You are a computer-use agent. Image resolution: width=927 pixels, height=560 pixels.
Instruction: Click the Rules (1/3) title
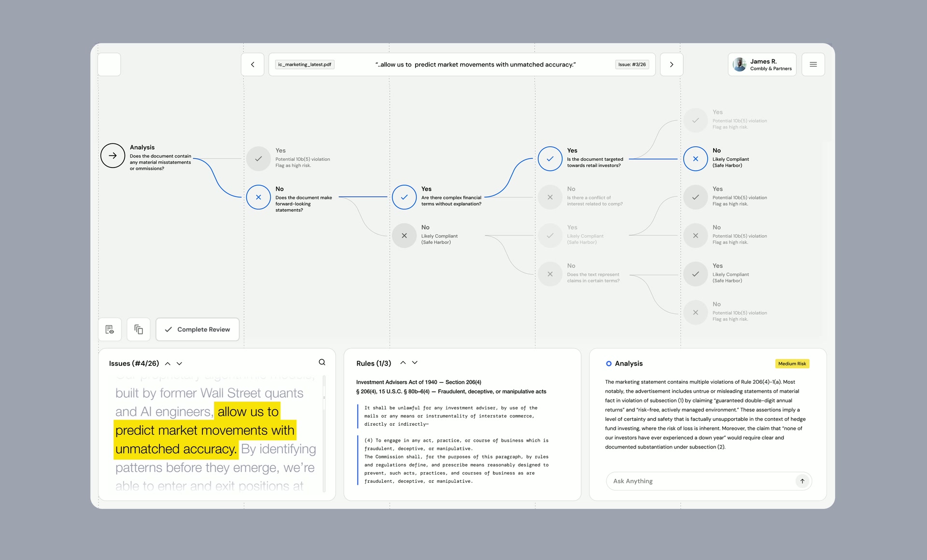(374, 364)
